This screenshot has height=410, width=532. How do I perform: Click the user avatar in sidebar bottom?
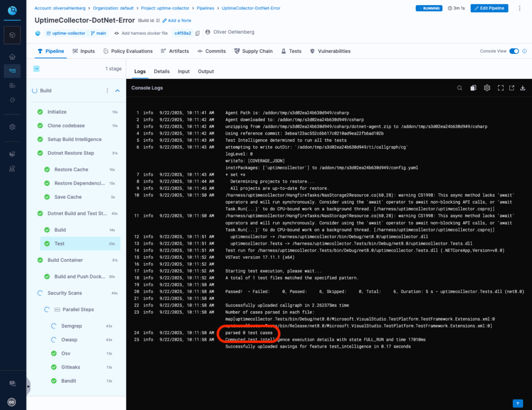coord(12,402)
